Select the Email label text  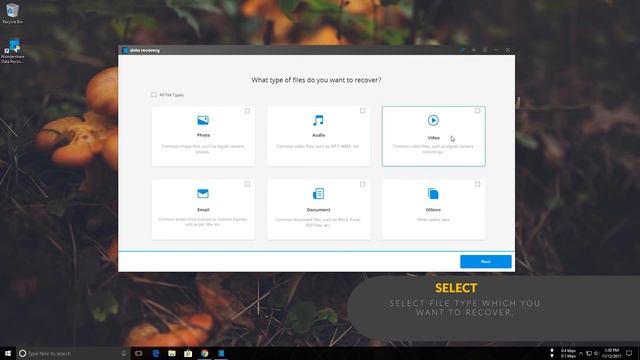pos(203,210)
